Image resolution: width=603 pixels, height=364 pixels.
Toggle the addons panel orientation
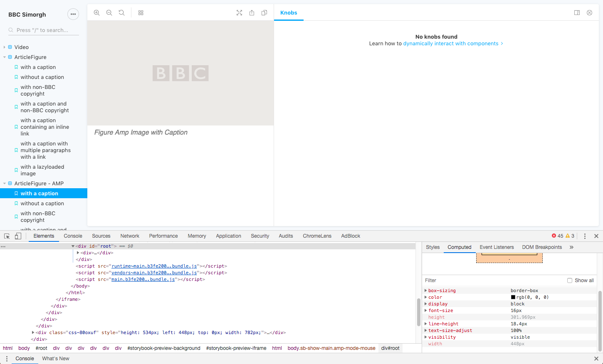click(577, 12)
